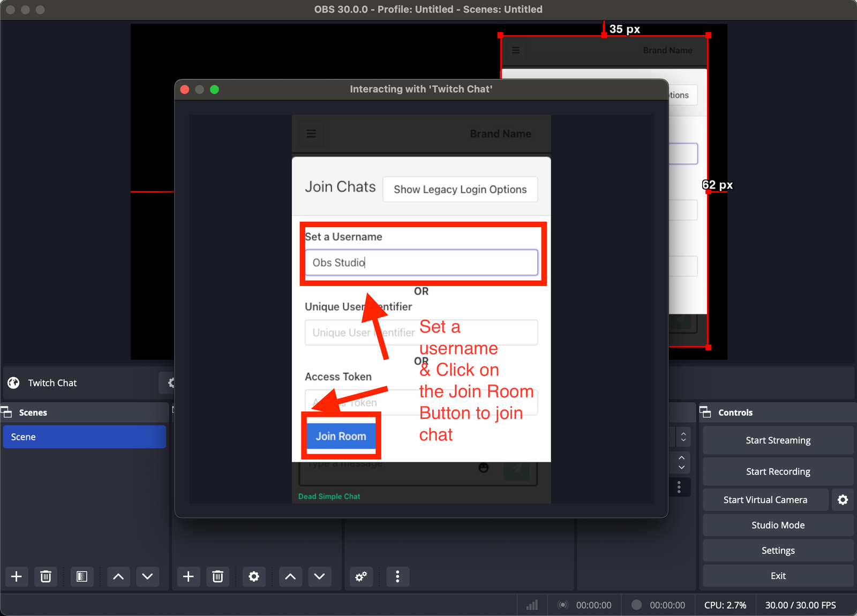The width and height of the screenshot is (857, 616).
Task: Open source properties with the gear icon
Action: click(254, 577)
